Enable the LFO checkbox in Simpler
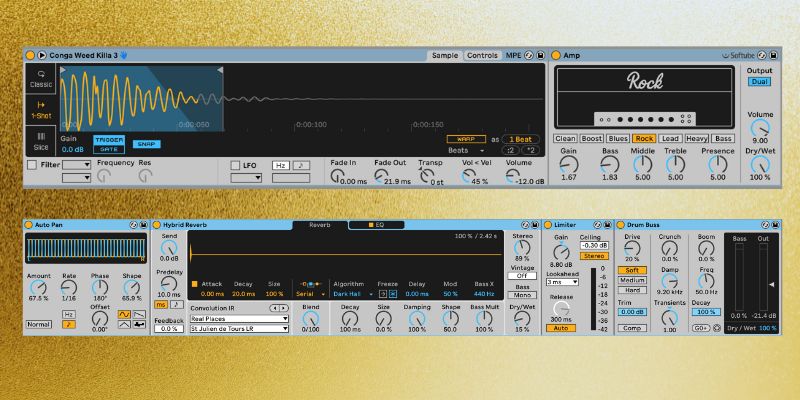 (x=235, y=165)
